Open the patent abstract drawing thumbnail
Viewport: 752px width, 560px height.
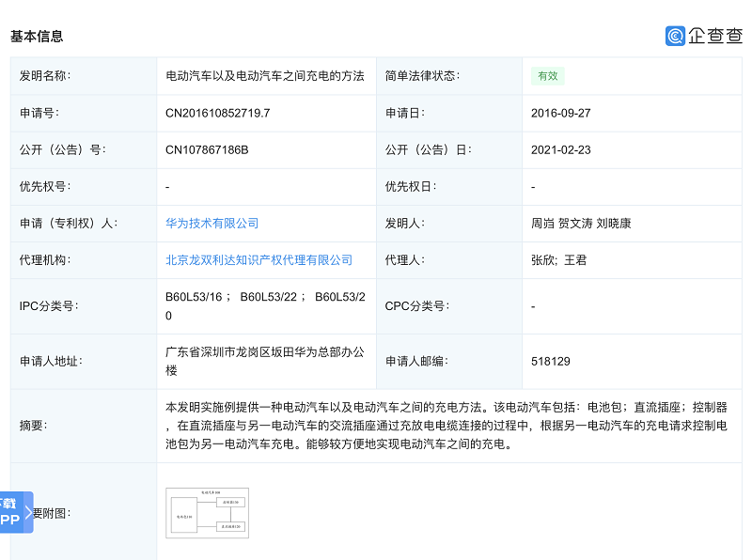tap(207, 513)
